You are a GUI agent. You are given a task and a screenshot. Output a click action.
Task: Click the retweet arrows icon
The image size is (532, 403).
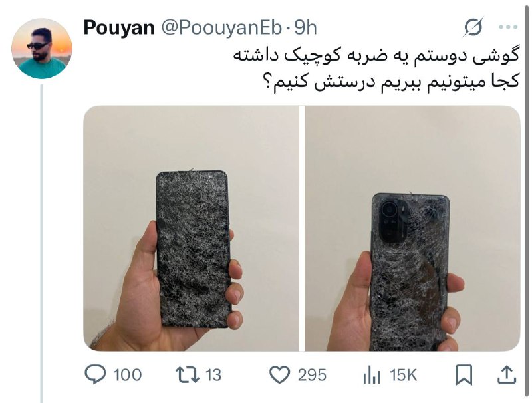pyautogui.click(x=187, y=375)
